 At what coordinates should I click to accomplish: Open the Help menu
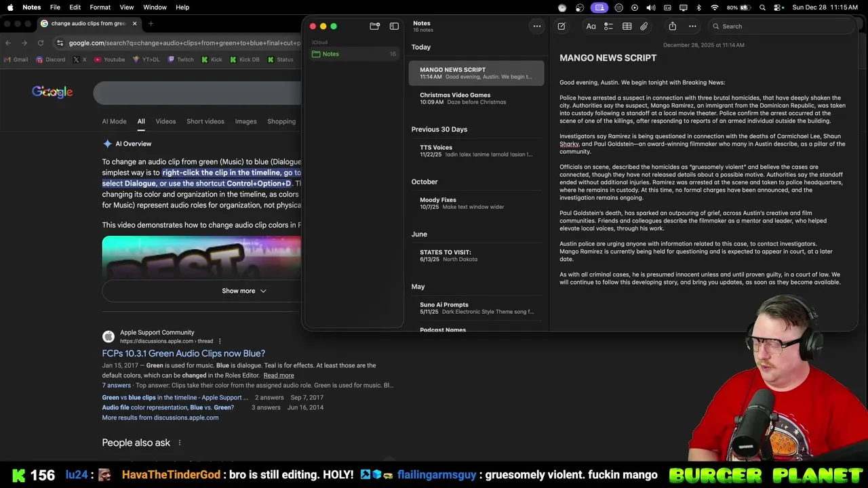[182, 7]
